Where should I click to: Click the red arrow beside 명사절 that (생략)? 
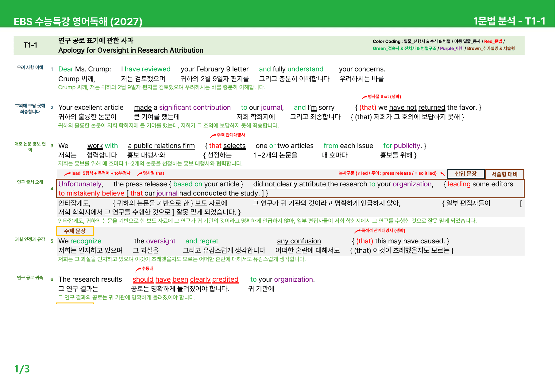[x=364, y=97]
